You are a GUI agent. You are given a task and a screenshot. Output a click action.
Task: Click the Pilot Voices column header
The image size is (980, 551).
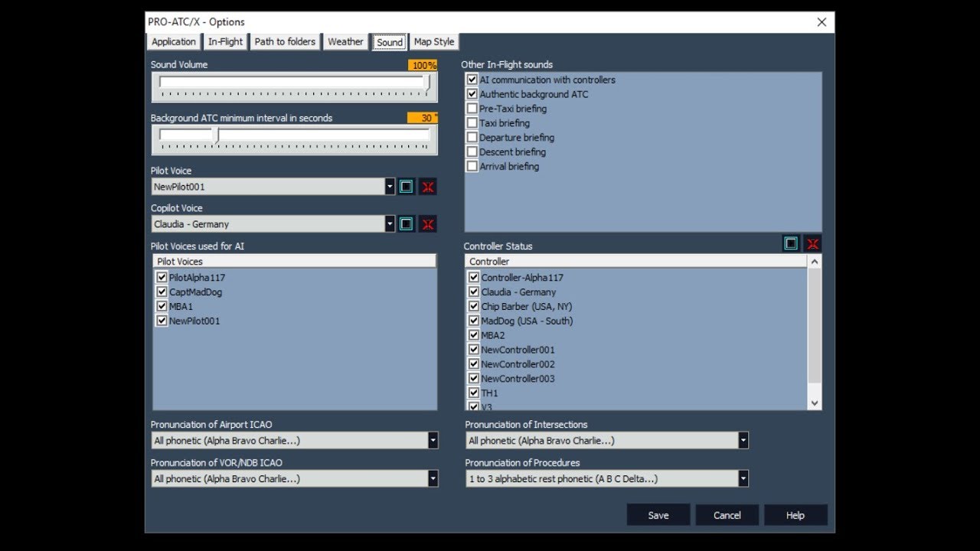[x=295, y=262]
